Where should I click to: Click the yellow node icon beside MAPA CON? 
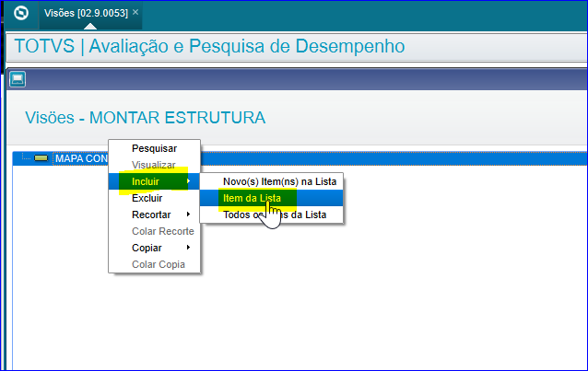[41, 158]
